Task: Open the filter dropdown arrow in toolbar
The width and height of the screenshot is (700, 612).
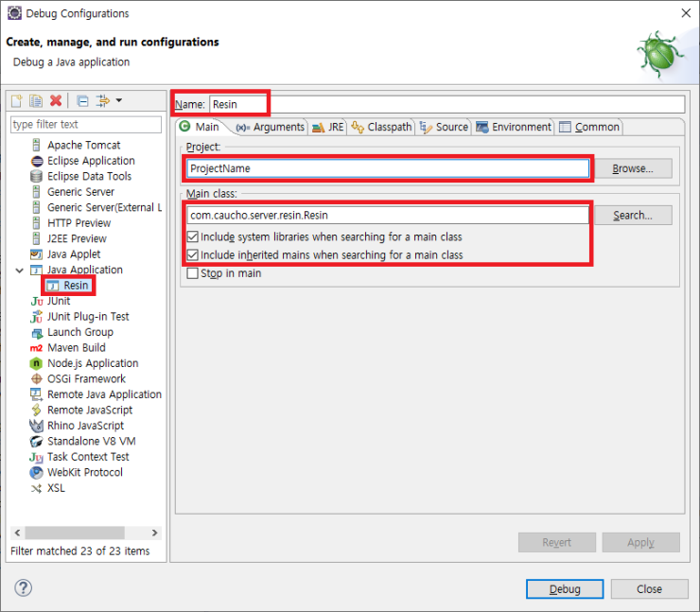Action: (x=119, y=101)
